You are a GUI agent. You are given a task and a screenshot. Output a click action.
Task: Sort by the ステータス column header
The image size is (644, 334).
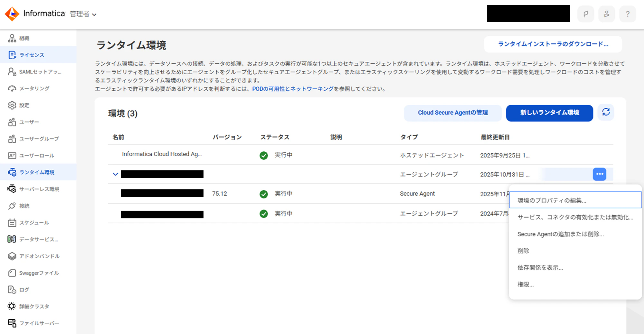275,137
